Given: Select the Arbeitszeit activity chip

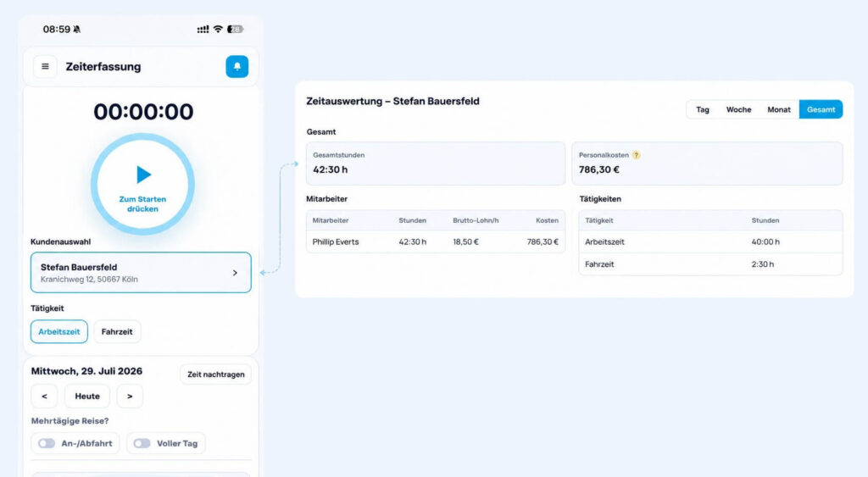Looking at the screenshot, I should [59, 331].
